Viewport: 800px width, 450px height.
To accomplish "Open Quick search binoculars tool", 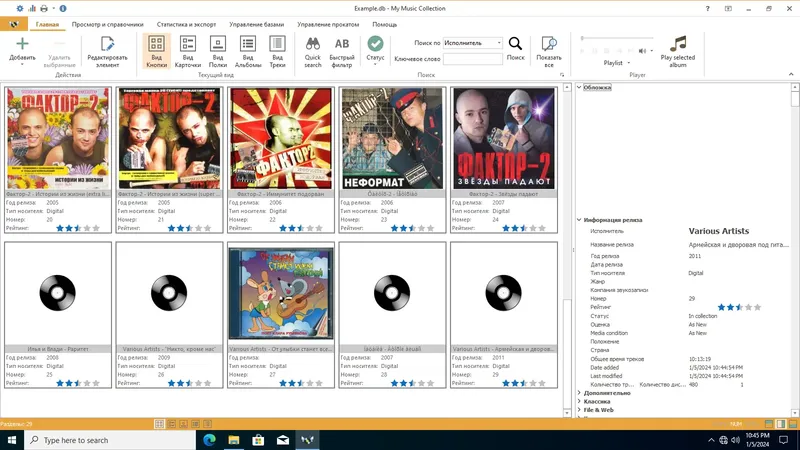I will [313, 51].
